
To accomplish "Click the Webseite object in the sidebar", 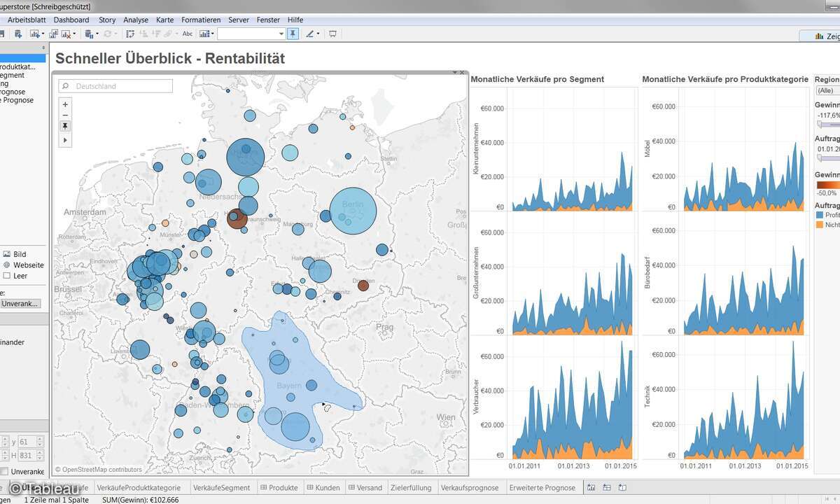I will click(x=24, y=265).
